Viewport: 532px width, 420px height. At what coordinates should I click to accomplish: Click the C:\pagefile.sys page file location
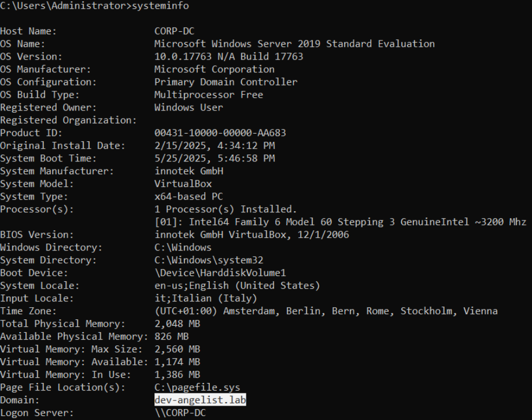point(197,388)
